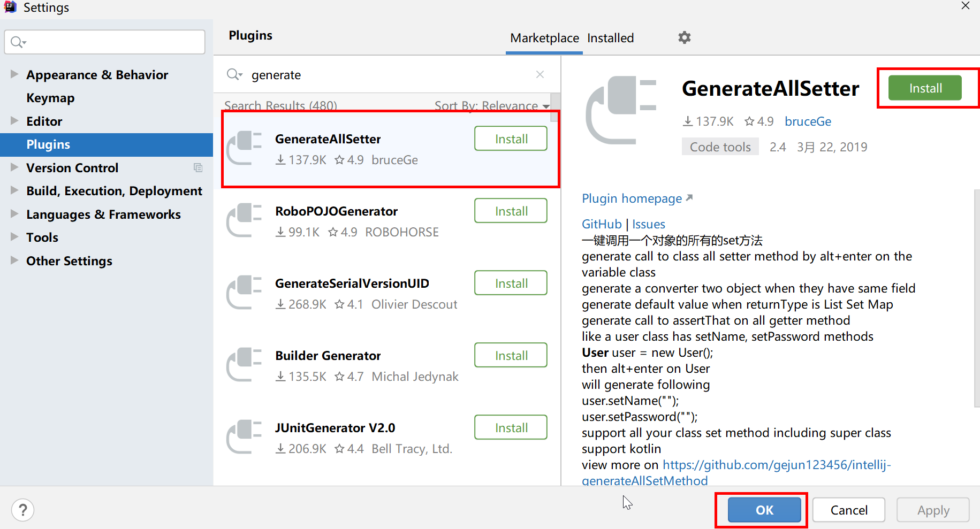Click the help question mark button
The height and width of the screenshot is (529, 980).
pos(22,510)
